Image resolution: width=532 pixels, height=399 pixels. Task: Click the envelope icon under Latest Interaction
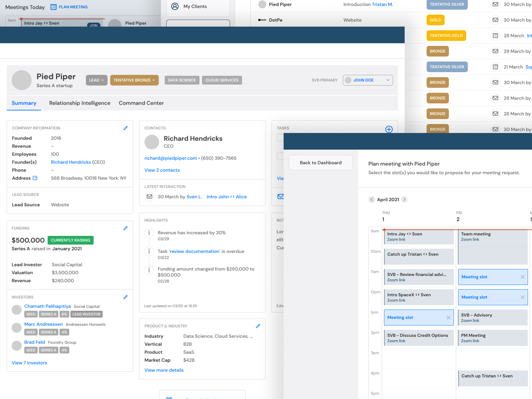pyautogui.click(x=149, y=197)
